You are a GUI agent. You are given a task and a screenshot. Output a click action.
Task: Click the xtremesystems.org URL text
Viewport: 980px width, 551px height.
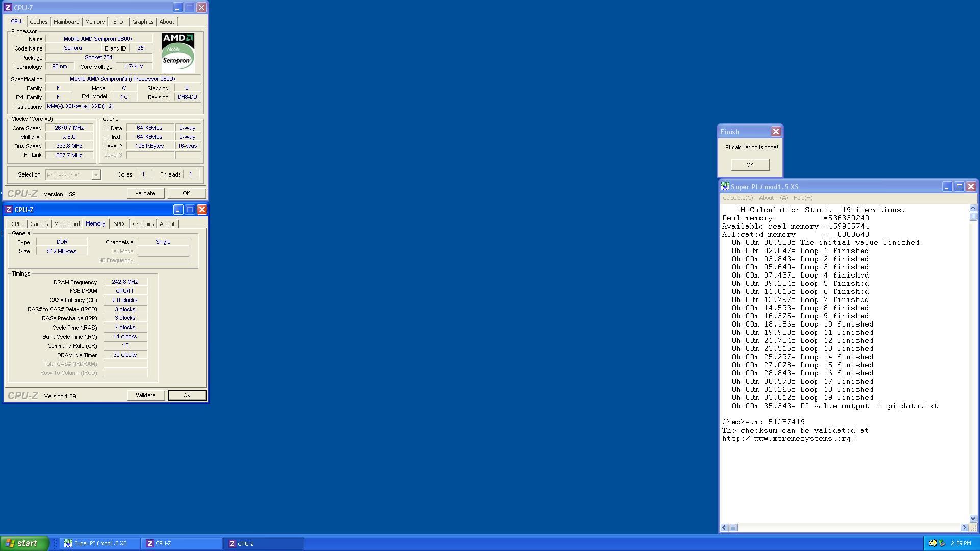tap(789, 439)
